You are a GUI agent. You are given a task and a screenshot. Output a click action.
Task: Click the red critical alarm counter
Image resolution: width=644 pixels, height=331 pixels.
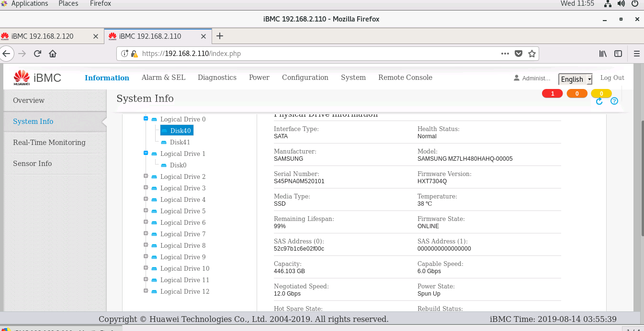point(553,94)
